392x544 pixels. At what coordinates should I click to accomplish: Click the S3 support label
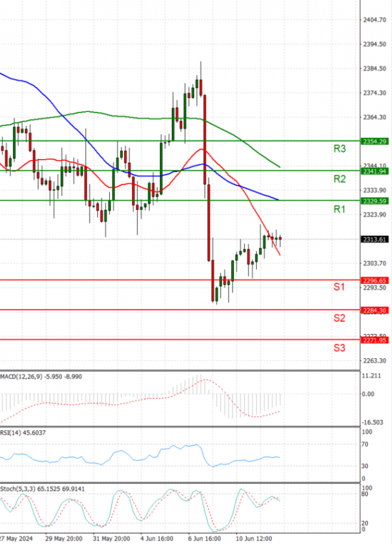pyautogui.click(x=339, y=348)
